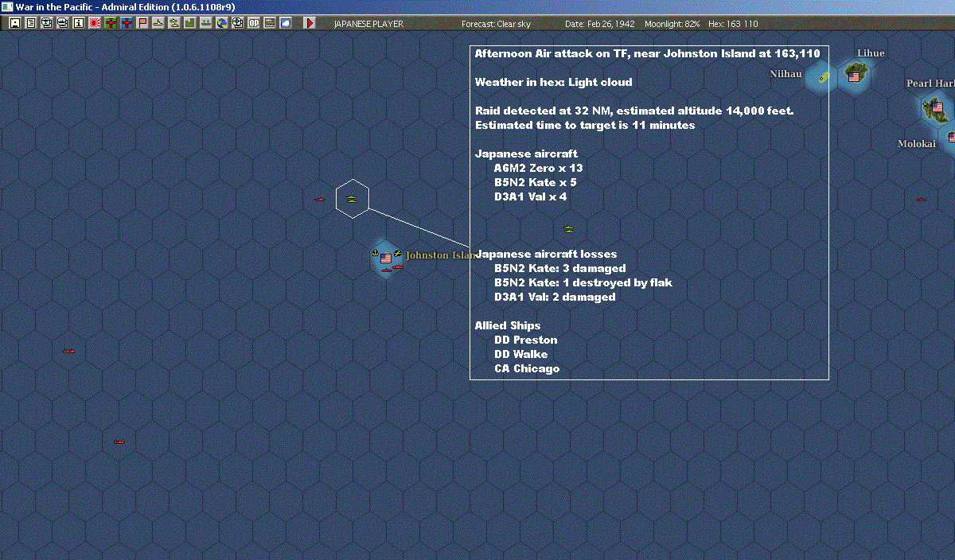Click 'B5N2 Kate: 3 damaged' loss line
The image size is (955, 560).
(x=560, y=268)
